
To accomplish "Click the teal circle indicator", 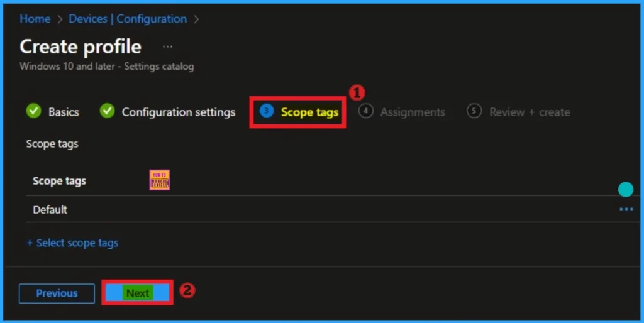I will (x=626, y=190).
